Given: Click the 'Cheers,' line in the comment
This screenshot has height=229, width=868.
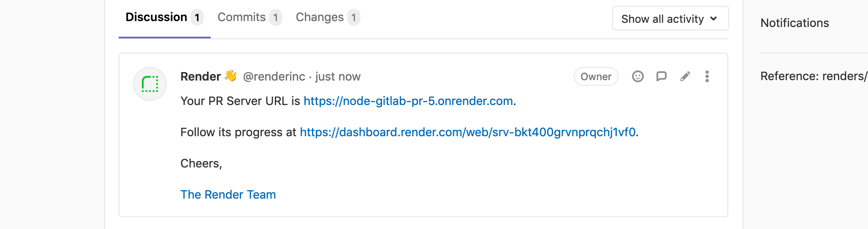Looking at the screenshot, I should click(201, 164).
